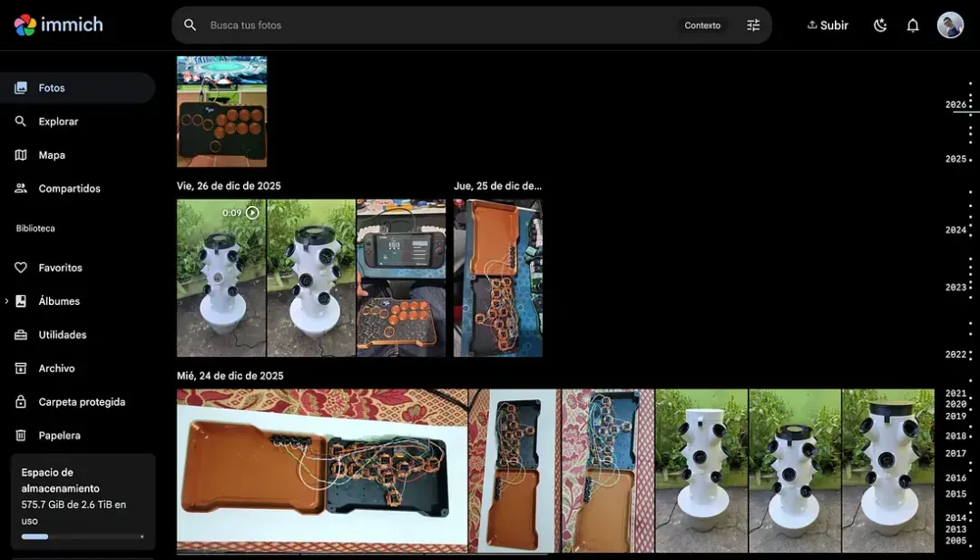
Task: Expand the Álbumes chevron arrow
Action: (6, 301)
